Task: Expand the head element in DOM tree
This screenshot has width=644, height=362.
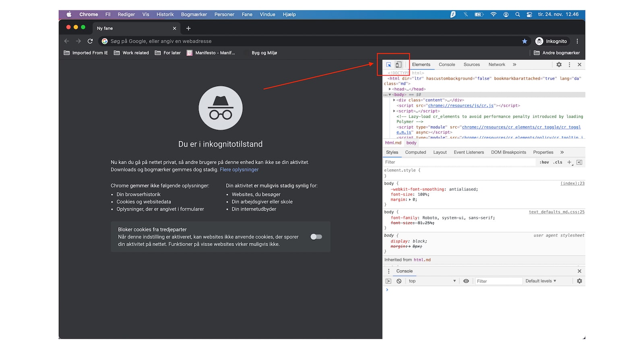Action: [389, 89]
